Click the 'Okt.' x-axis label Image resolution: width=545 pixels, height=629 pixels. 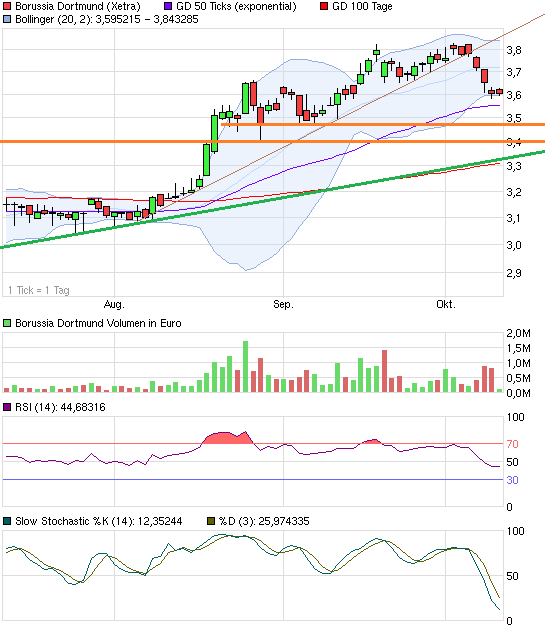pyautogui.click(x=446, y=304)
